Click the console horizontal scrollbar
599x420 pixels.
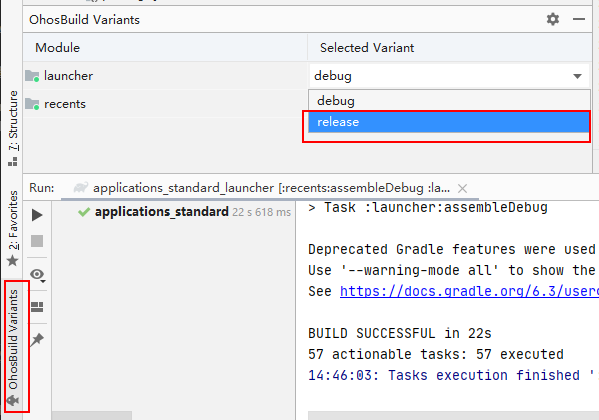[453, 415]
